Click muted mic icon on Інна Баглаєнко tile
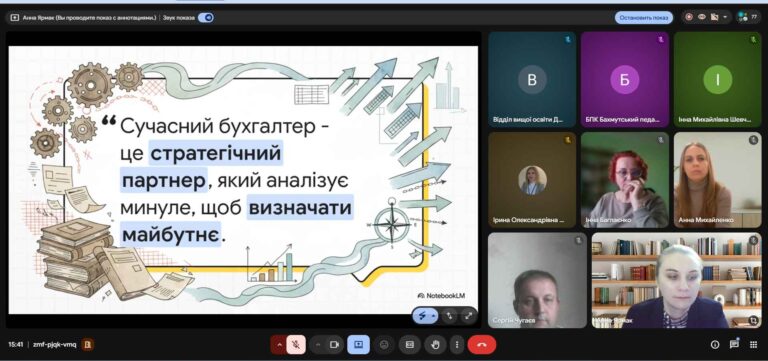This screenshot has width=768, height=361. (661, 140)
